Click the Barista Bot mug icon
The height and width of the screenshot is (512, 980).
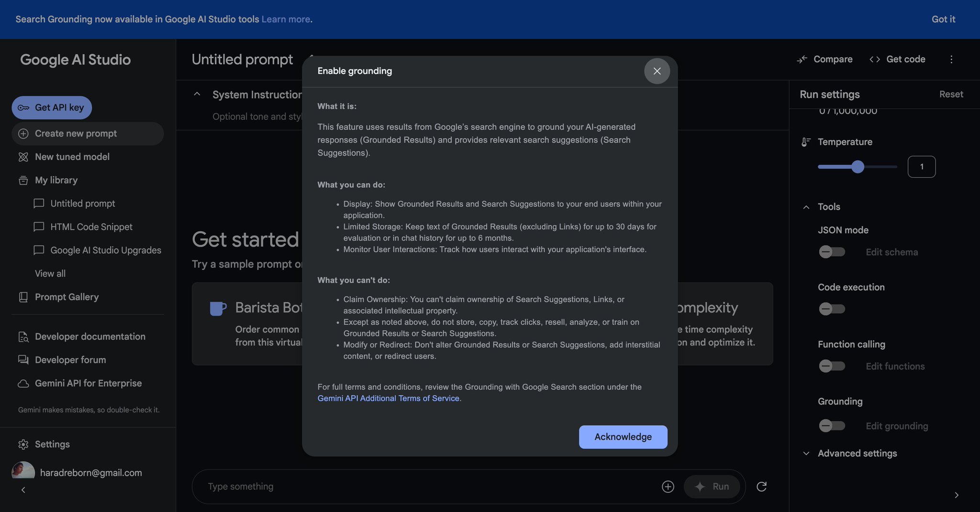pyautogui.click(x=218, y=308)
